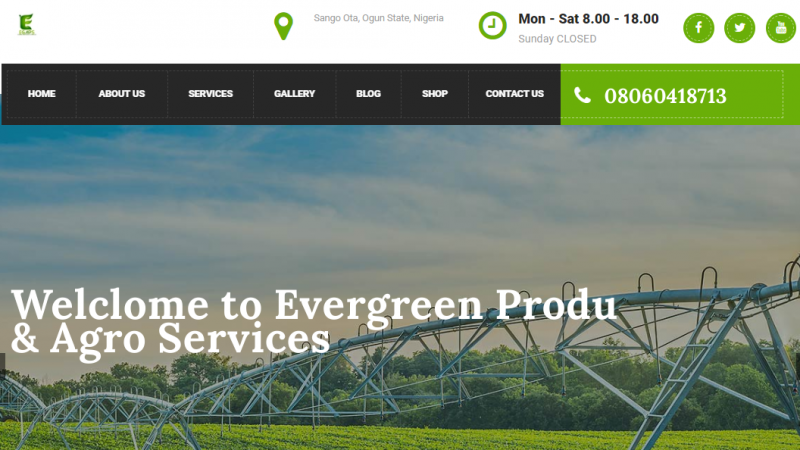Go to previous slide using left arrow
This screenshot has height=450, width=800.
coord(2,366)
